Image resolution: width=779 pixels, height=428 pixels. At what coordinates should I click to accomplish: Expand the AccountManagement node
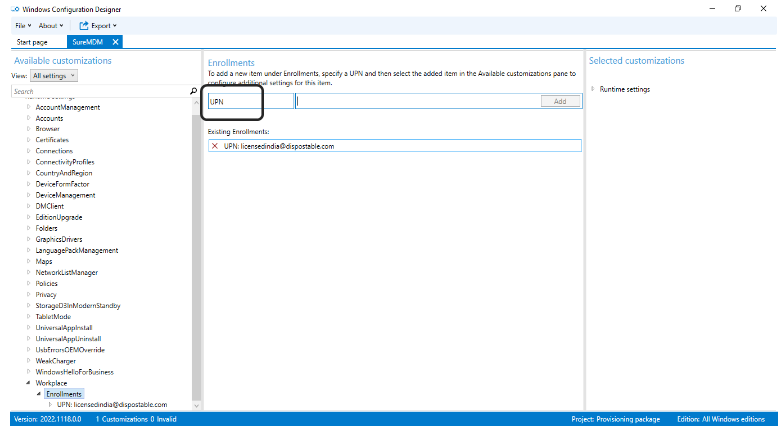29,107
